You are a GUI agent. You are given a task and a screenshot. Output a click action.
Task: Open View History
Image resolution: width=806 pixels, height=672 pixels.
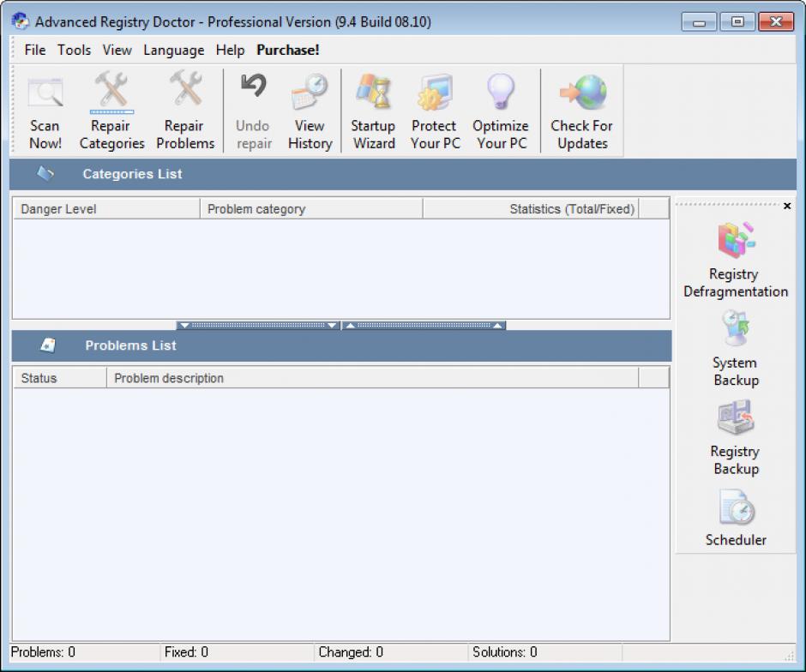(x=310, y=111)
